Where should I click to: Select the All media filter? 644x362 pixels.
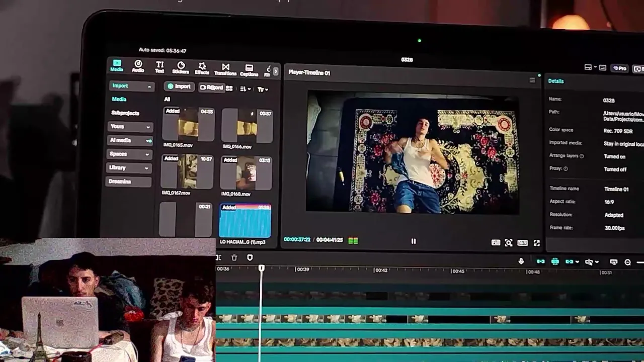pyautogui.click(x=167, y=100)
